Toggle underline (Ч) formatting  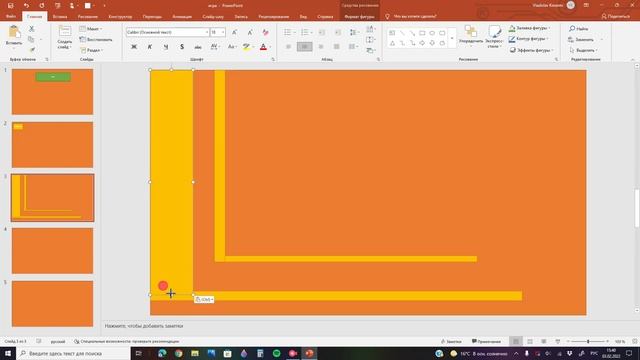166,47
